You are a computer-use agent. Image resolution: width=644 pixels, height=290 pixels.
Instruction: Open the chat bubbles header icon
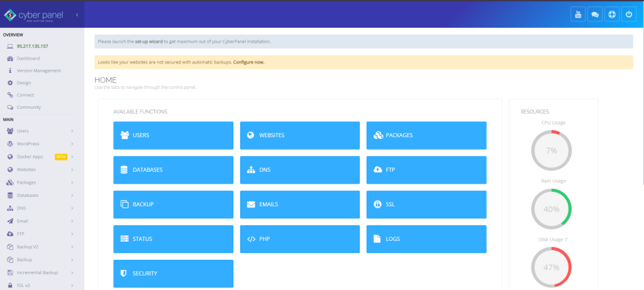pyautogui.click(x=595, y=14)
